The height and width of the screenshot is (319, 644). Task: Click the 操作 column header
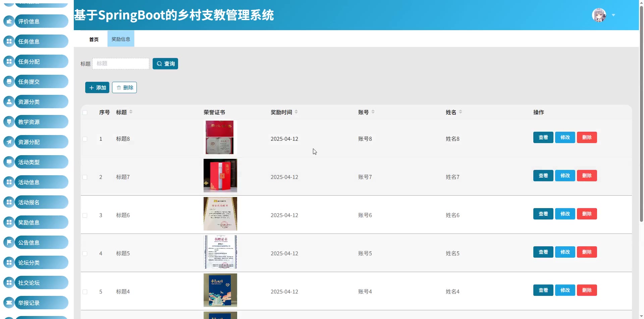click(539, 113)
